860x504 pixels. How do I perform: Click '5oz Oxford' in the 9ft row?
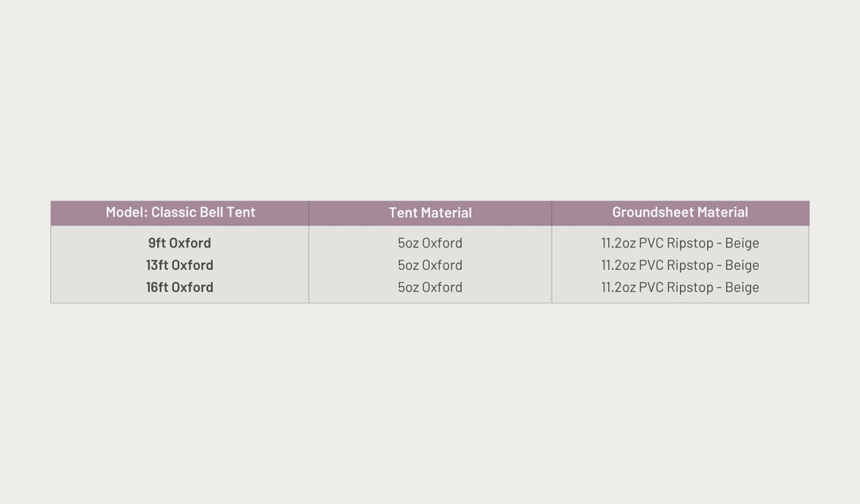430,243
